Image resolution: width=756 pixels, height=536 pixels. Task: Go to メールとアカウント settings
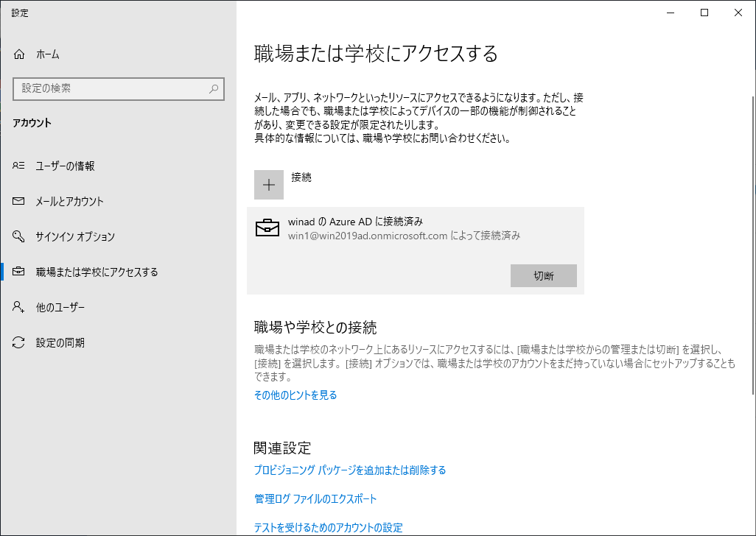click(118, 201)
